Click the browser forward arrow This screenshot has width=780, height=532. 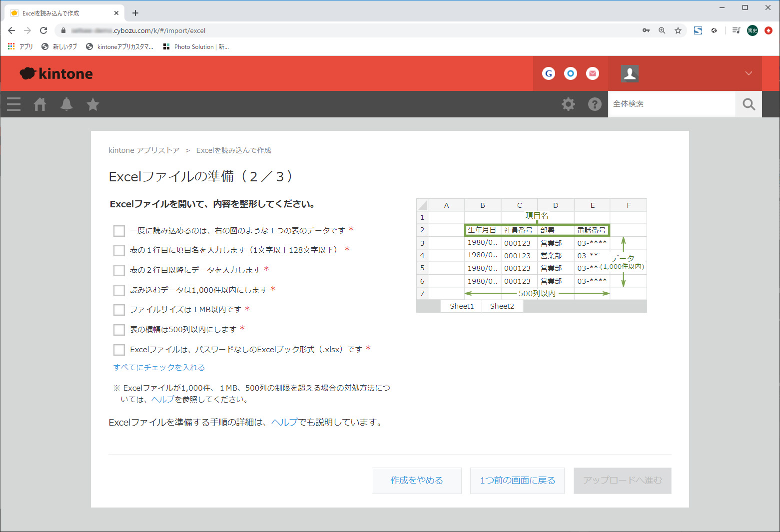[27, 30]
